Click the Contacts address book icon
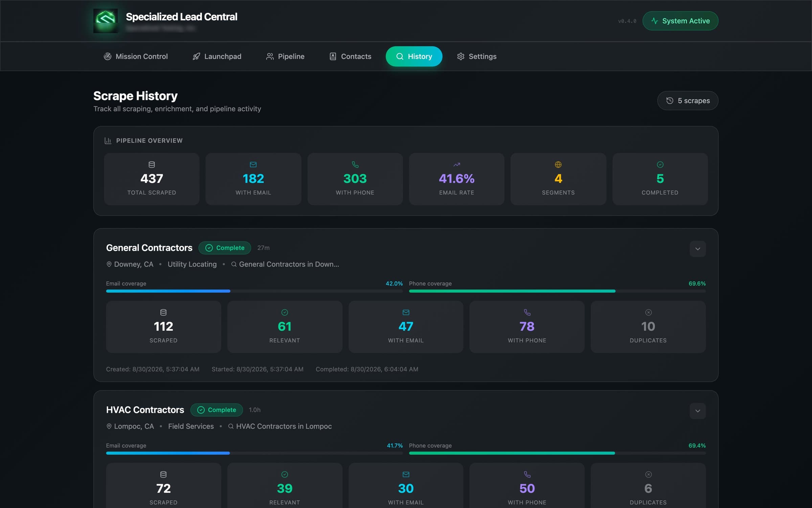812x508 pixels. click(333, 57)
